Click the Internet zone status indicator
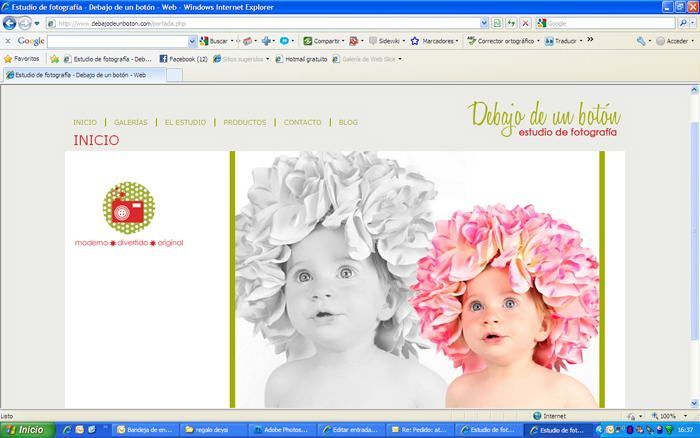 550,416
